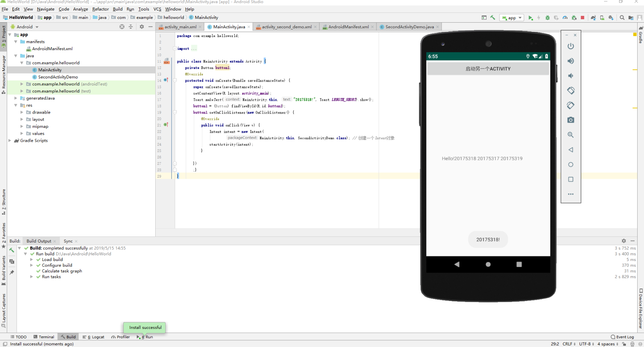This screenshot has height=347, width=644.
Task: Select AndroidManifest.xml in project tree
Action: point(52,49)
